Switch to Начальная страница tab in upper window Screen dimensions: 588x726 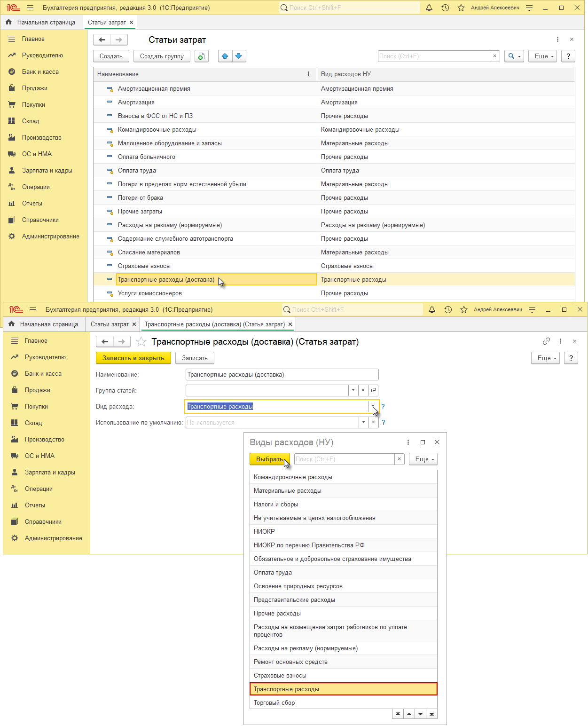pyautogui.click(x=40, y=22)
